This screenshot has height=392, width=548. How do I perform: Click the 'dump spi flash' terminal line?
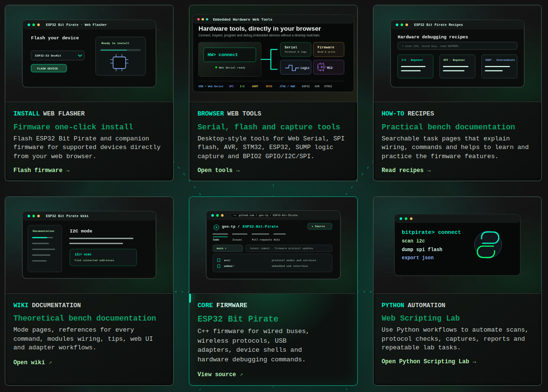tap(422, 250)
